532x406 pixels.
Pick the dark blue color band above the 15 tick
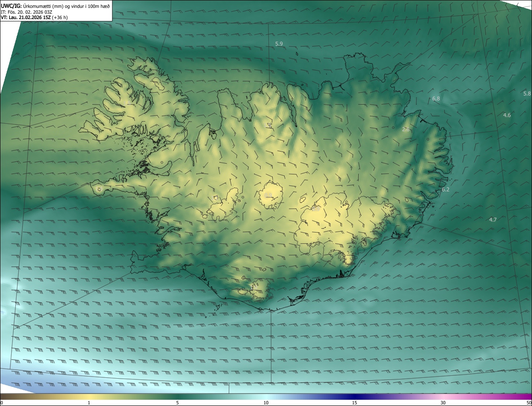[x=355, y=396]
